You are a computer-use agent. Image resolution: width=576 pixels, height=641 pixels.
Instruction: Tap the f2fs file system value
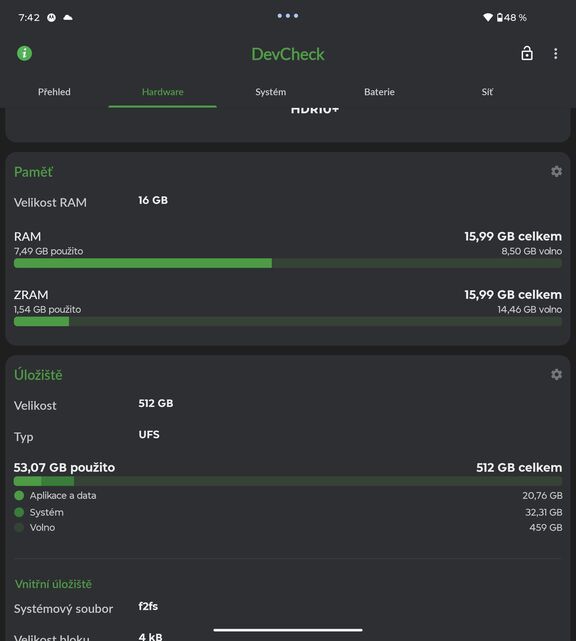pyautogui.click(x=148, y=606)
